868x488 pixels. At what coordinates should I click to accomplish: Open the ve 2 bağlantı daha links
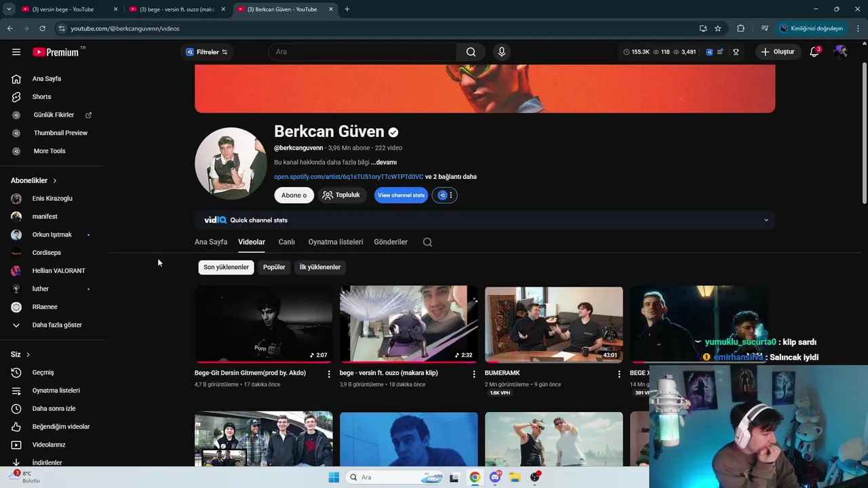(x=451, y=177)
